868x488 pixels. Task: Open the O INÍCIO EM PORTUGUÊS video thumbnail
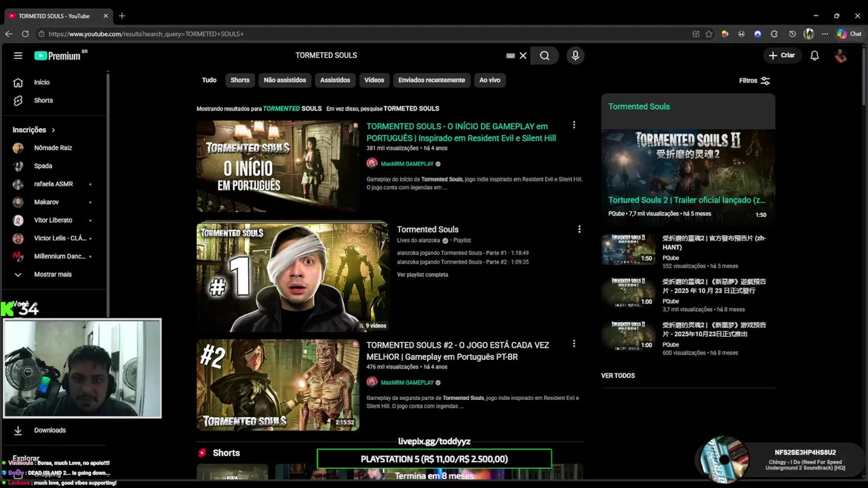(278, 167)
